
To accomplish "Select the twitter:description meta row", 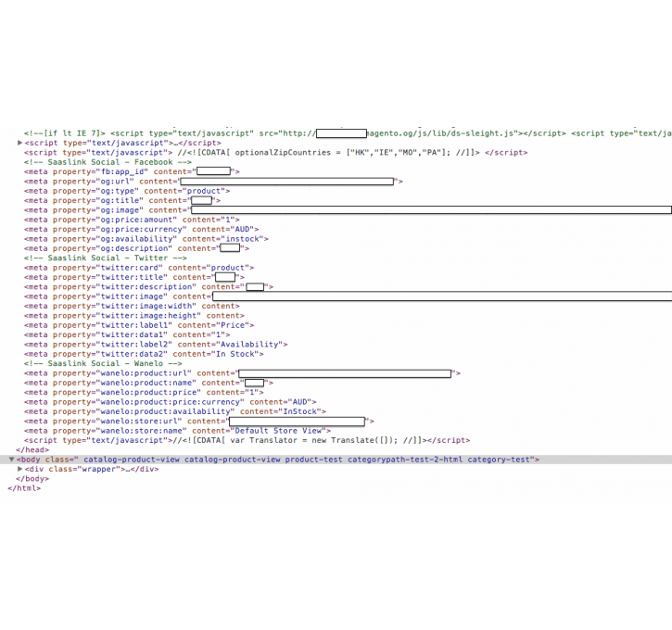I will 148,286.
